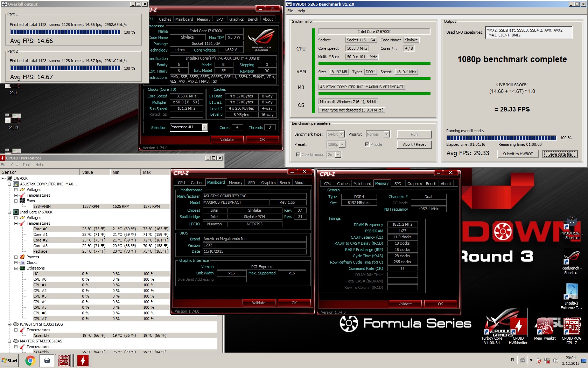This screenshot has width=588, height=368.
Task: Open the CPUID HWMonitor desktop shortcut
Action: click(x=518, y=331)
